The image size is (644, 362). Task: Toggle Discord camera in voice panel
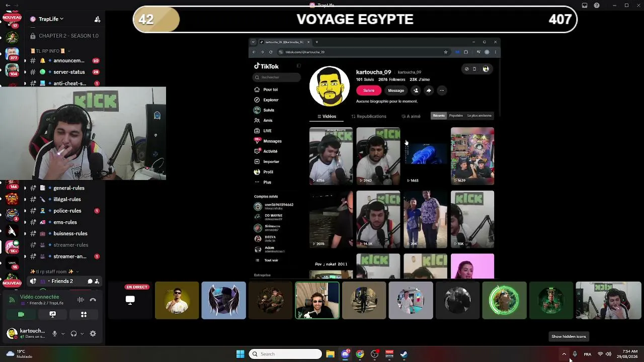click(21, 314)
